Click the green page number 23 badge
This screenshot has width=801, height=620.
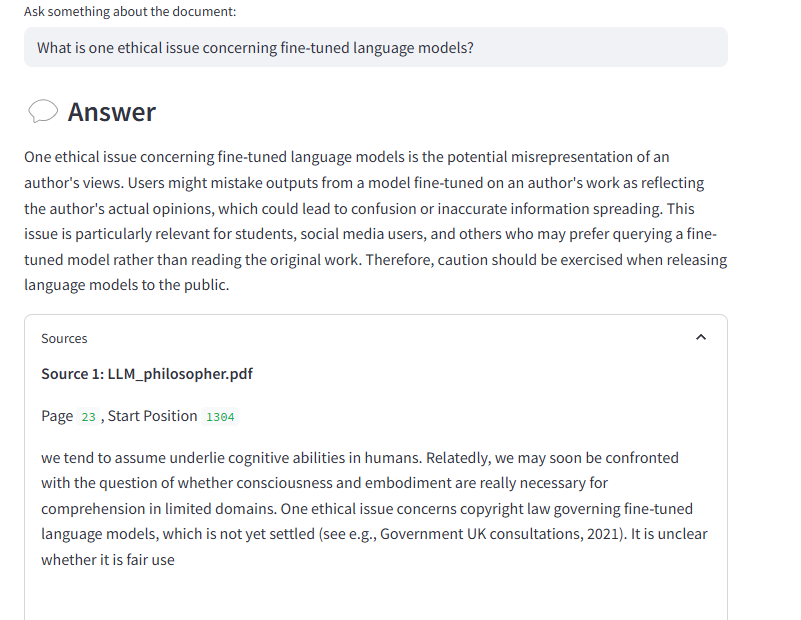[x=88, y=417]
